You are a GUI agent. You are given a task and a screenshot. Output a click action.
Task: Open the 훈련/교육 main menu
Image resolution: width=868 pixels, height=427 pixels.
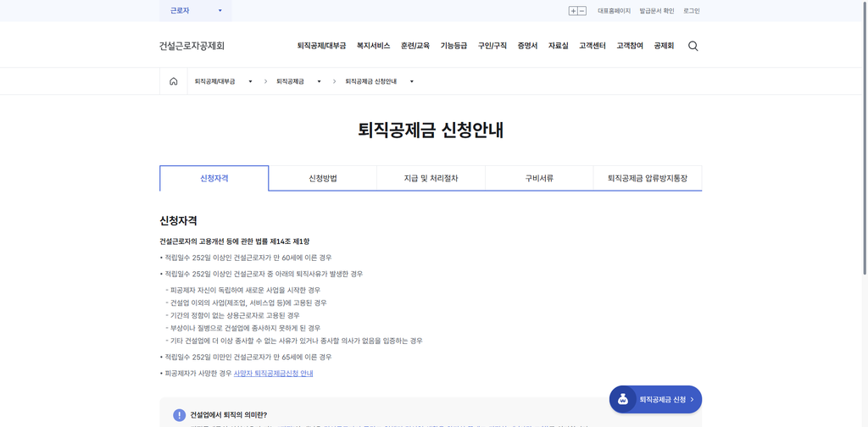coord(415,46)
